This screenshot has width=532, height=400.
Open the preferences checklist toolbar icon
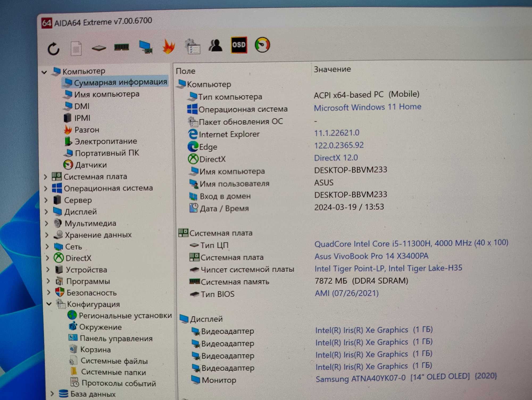[x=192, y=46]
